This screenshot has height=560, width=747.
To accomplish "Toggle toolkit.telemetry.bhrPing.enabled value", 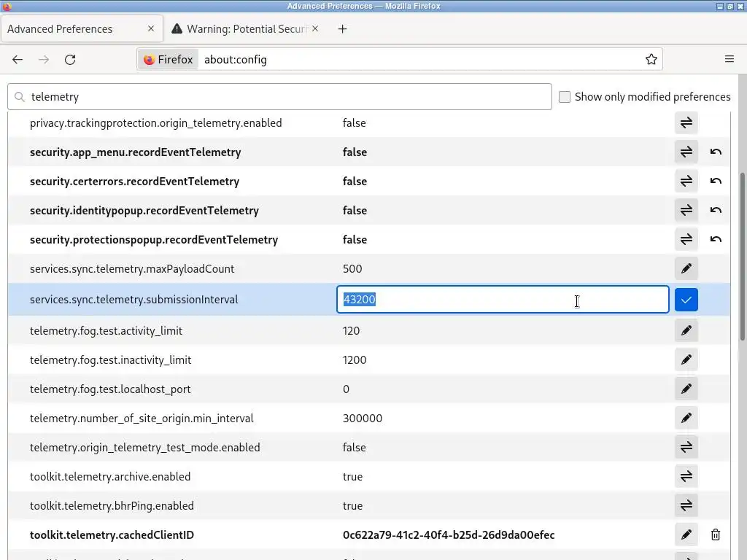I will (686, 505).
